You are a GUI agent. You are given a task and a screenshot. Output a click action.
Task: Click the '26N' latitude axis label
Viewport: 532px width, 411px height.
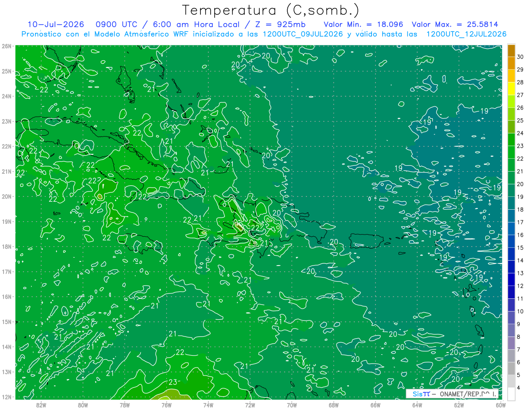(7, 46)
